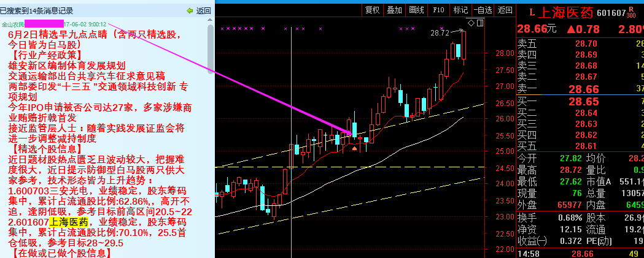Select the 画线 drawing tool
644x258 pixels.
tap(416, 10)
